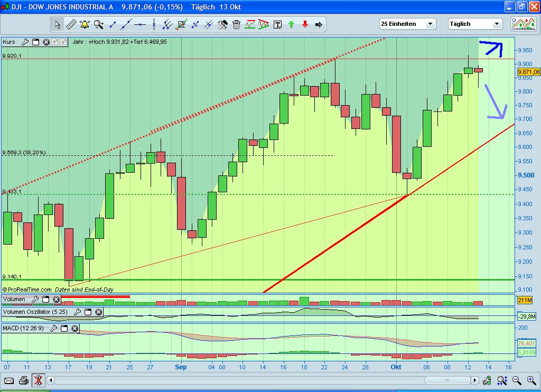
Task: Select the text annotation tool
Action: pyautogui.click(x=277, y=24)
